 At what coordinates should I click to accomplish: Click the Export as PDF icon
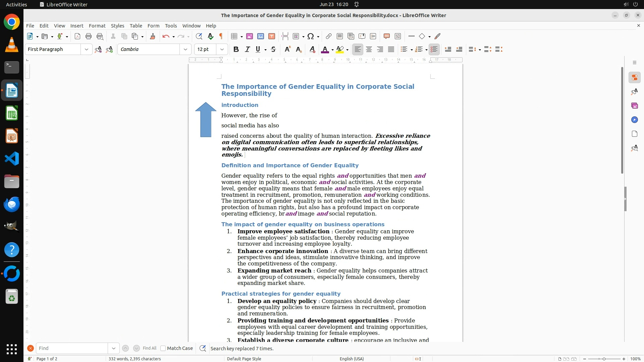pos(77,37)
